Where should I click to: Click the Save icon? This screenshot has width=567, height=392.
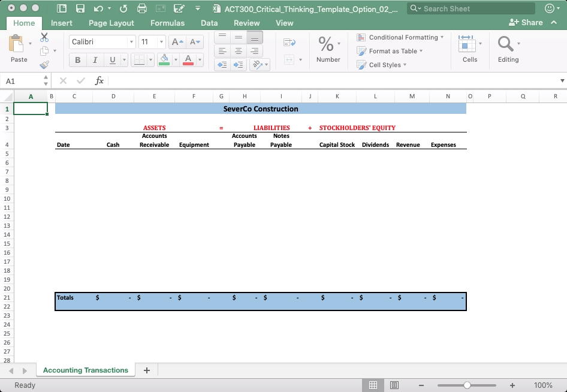[80, 9]
